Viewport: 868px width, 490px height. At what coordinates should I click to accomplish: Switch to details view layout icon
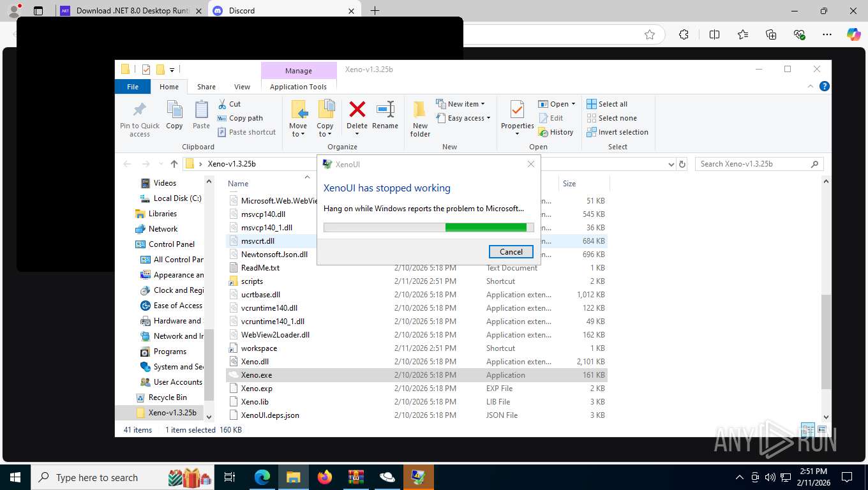808,430
